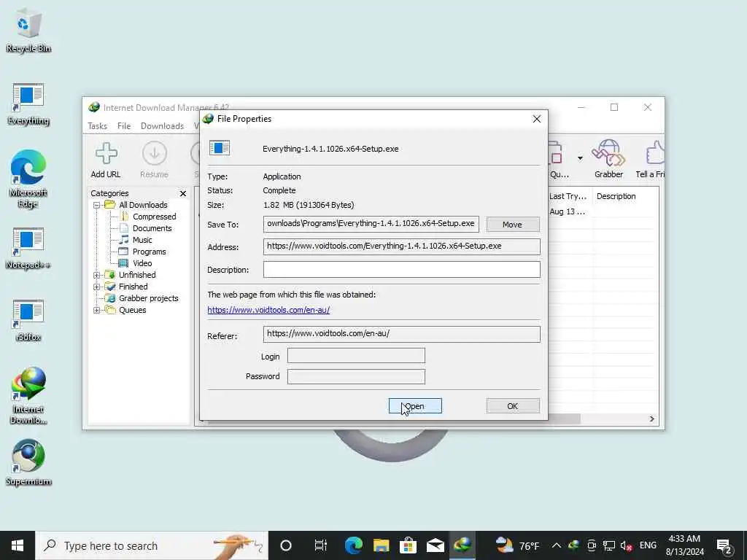
Task: Open Mail from the taskbar
Action: pyautogui.click(x=435, y=545)
